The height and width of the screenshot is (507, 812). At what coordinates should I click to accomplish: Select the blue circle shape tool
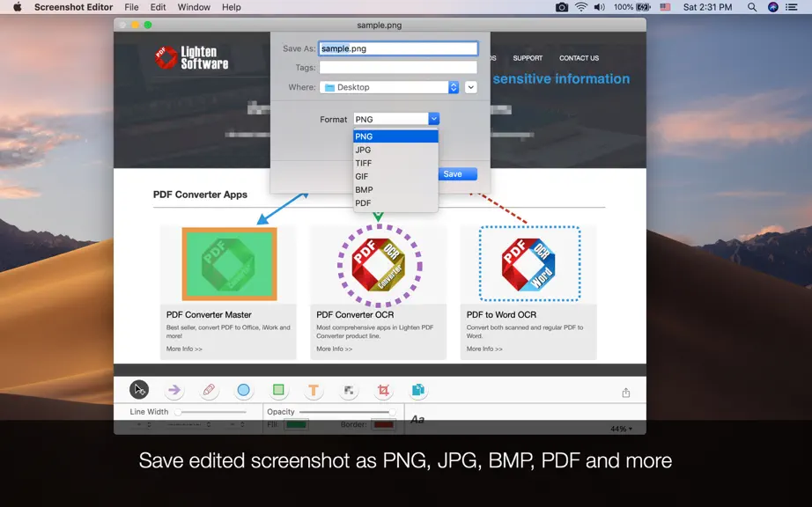(243, 390)
